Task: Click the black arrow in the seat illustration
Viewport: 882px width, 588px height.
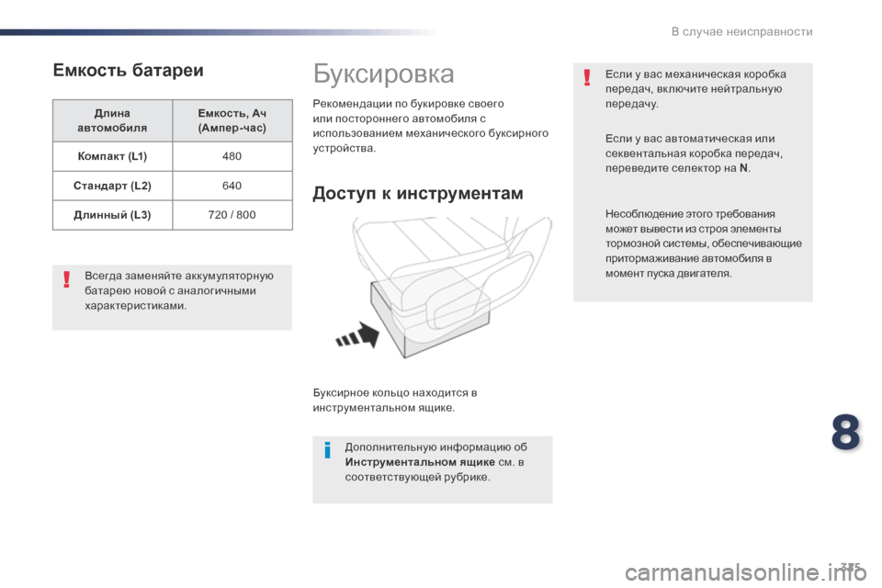Action: click(x=358, y=335)
